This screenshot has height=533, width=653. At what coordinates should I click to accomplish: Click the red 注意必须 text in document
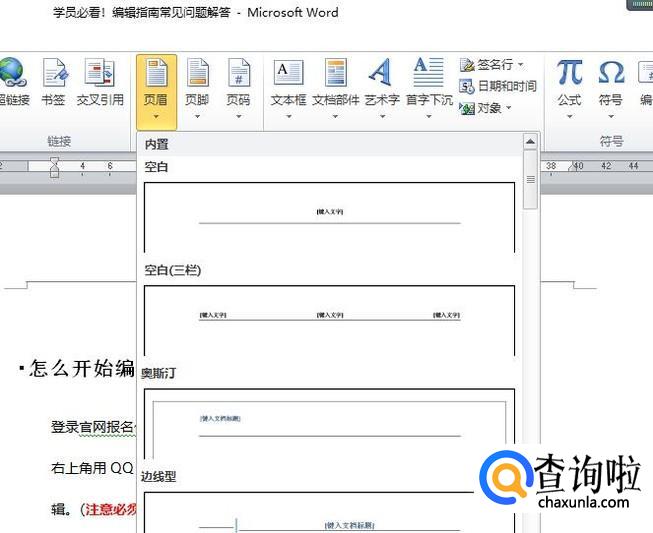[x=110, y=509]
